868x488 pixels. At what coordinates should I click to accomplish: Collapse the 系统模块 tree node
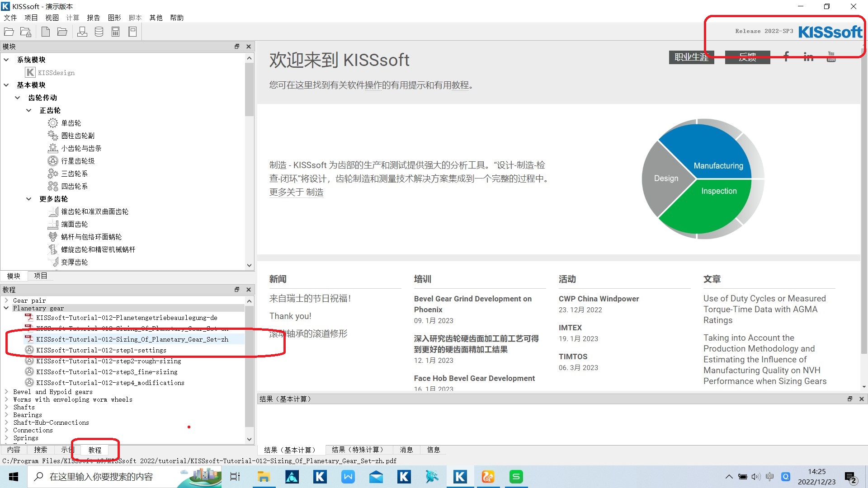click(6, 60)
